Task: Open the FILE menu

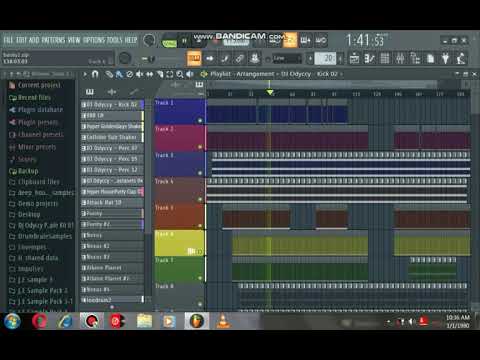Action: [x=8, y=40]
